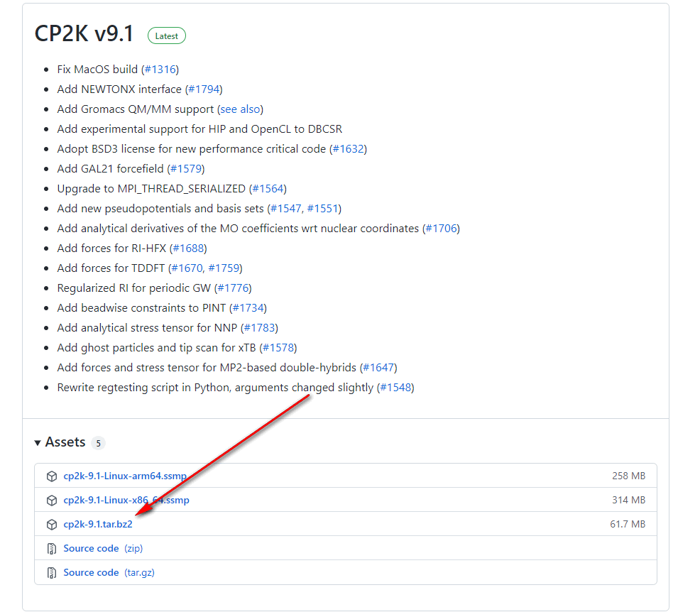Open #1776 periodic GW link
700x612 pixels.
coord(233,288)
